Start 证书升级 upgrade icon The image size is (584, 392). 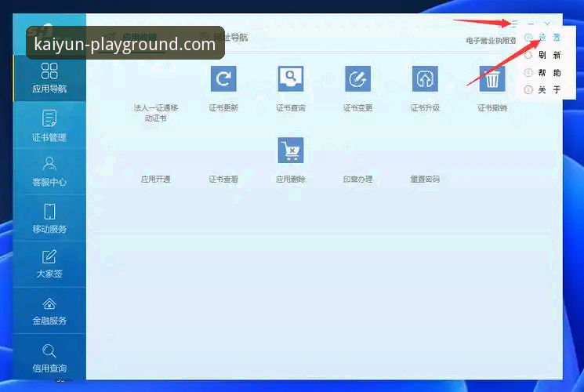click(x=425, y=78)
